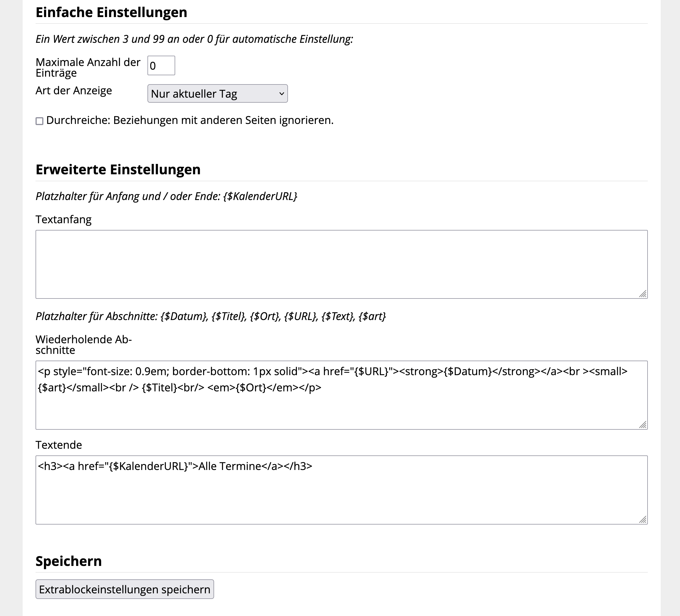Click the Platzhalter für Abschnitte hint text
This screenshot has width=680, height=616.
click(x=210, y=316)
